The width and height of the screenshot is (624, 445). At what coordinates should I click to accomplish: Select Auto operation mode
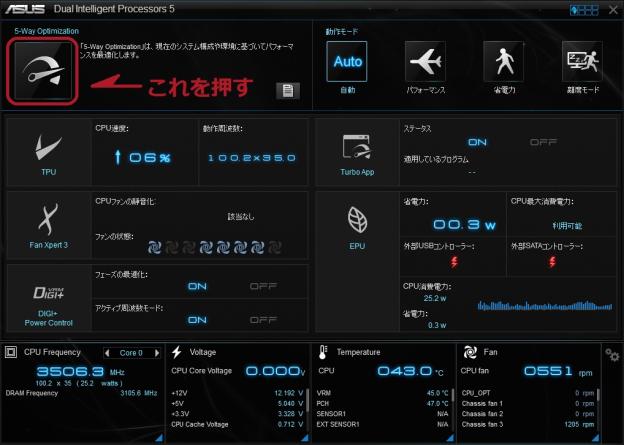coord(347,62)
